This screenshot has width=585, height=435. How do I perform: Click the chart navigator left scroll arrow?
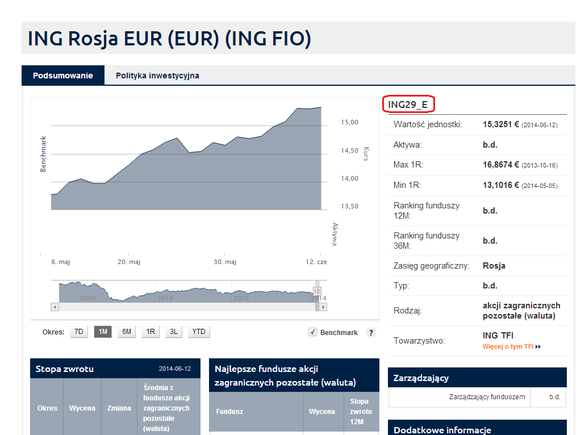coord(55,307)
